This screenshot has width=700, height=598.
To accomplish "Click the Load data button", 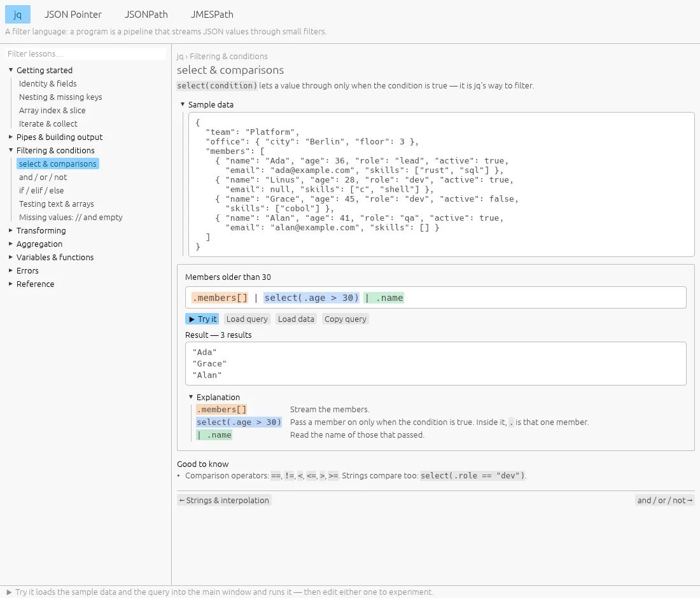I will 296,319.
